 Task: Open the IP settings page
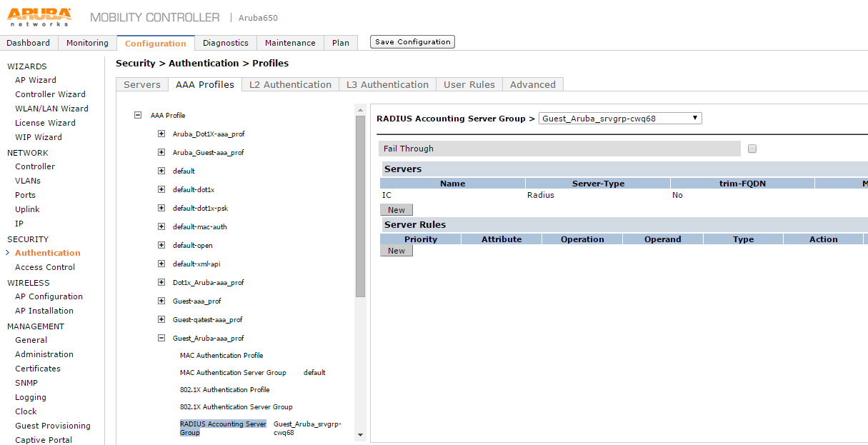[19, 224]
